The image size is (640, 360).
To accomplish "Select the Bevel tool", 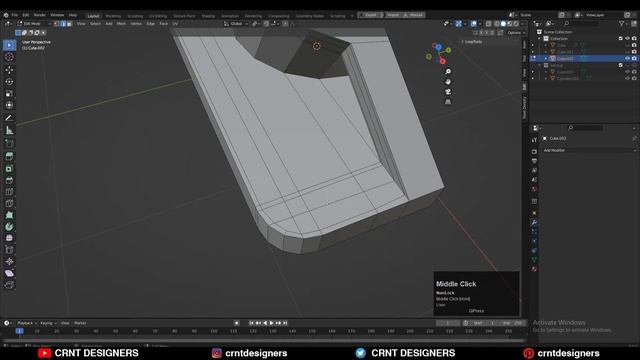I will [9, 180].
